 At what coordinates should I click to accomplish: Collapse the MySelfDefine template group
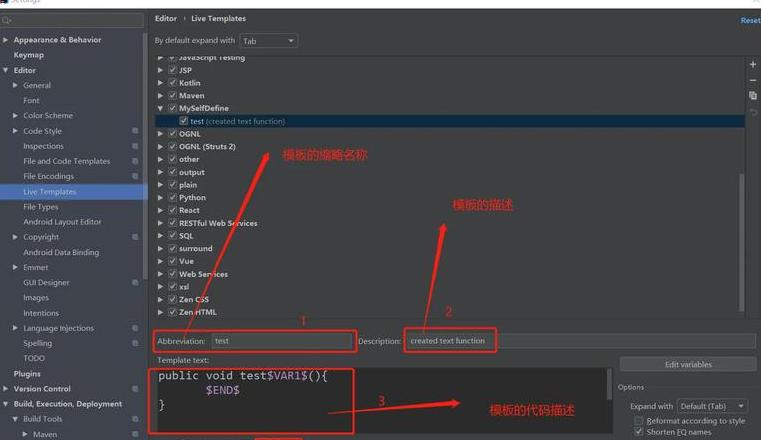coord(160,108)
